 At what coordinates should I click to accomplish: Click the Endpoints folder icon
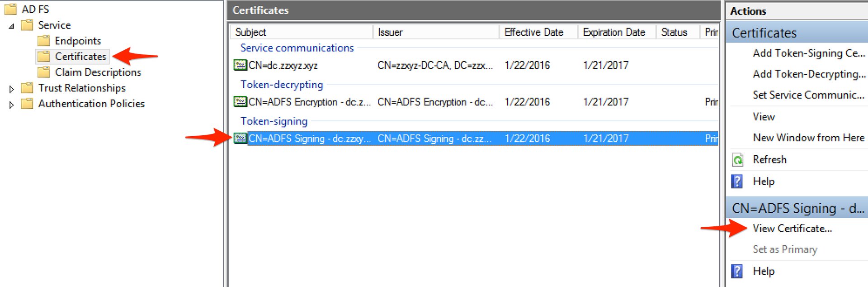point(43,41)
